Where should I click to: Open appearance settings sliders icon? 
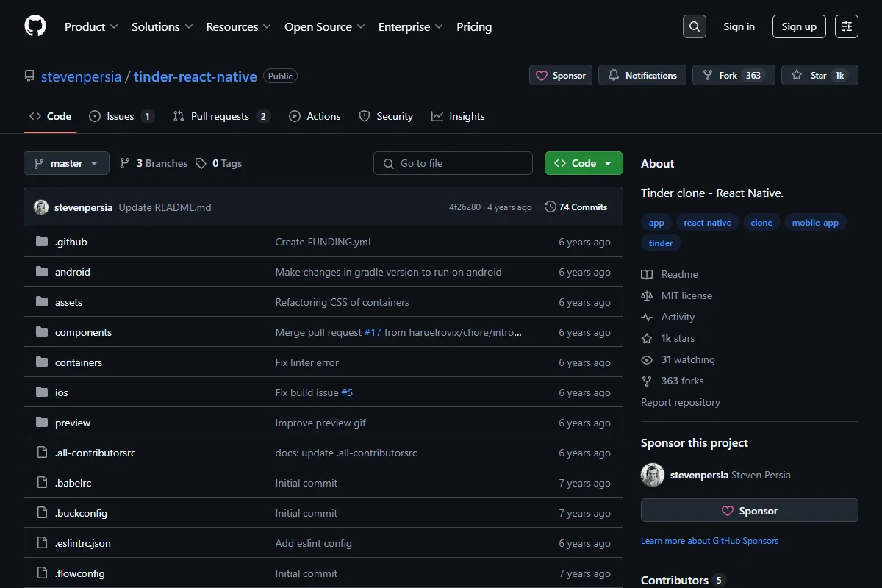coord(847,26)
